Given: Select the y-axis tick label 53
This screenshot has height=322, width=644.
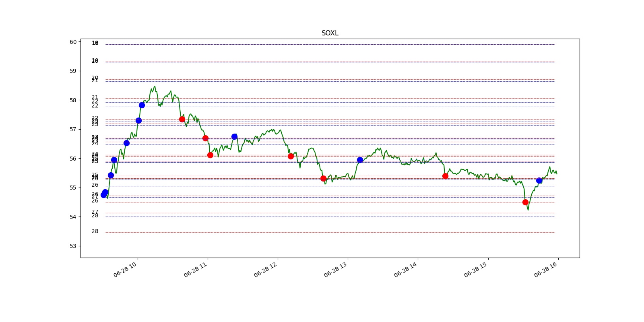Looking at the screenshot, I should point(73,246).
